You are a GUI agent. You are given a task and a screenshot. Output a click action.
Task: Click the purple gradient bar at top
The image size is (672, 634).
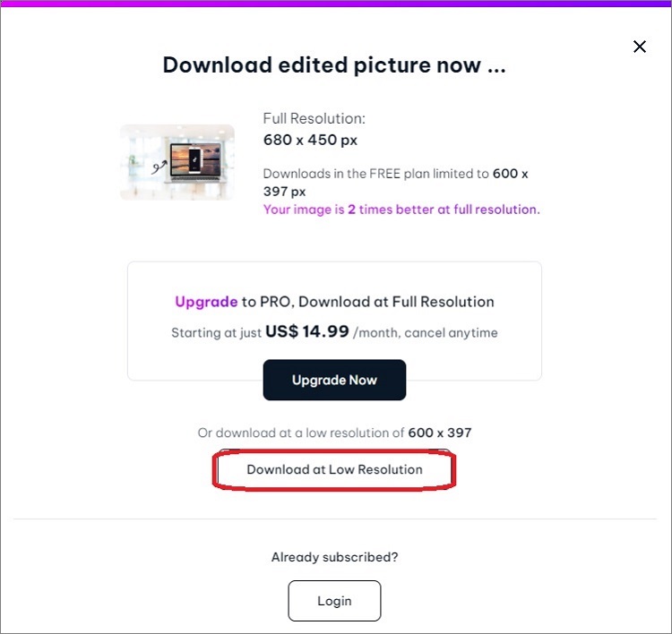point(336,3)
